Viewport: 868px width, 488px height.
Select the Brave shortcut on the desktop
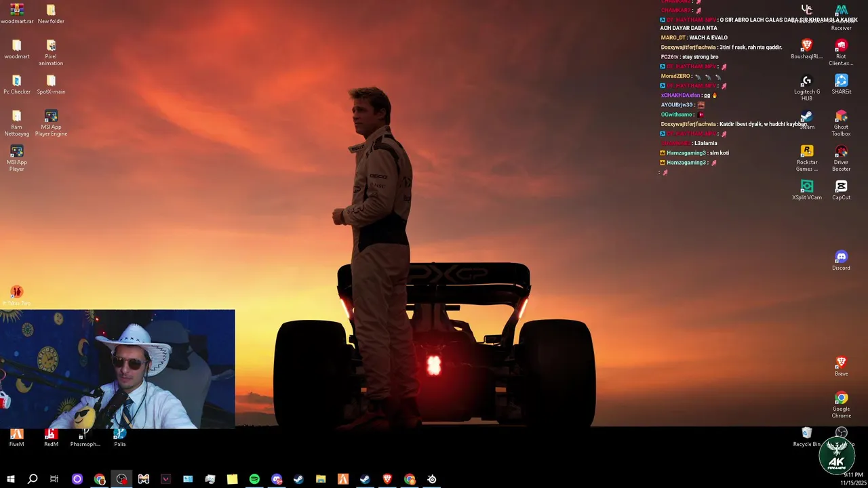(841, 366)
